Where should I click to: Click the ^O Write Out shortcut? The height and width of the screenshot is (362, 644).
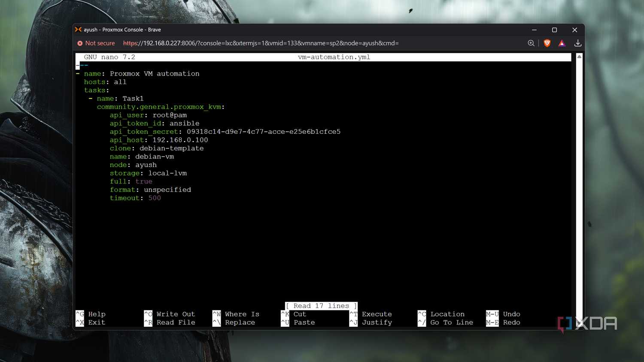point(170,314)
